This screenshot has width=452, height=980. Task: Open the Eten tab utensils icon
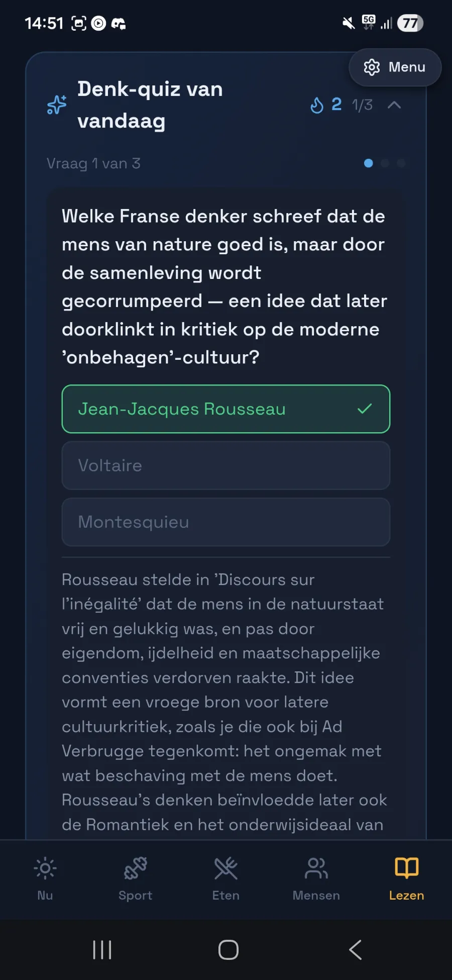pos(226,868)
